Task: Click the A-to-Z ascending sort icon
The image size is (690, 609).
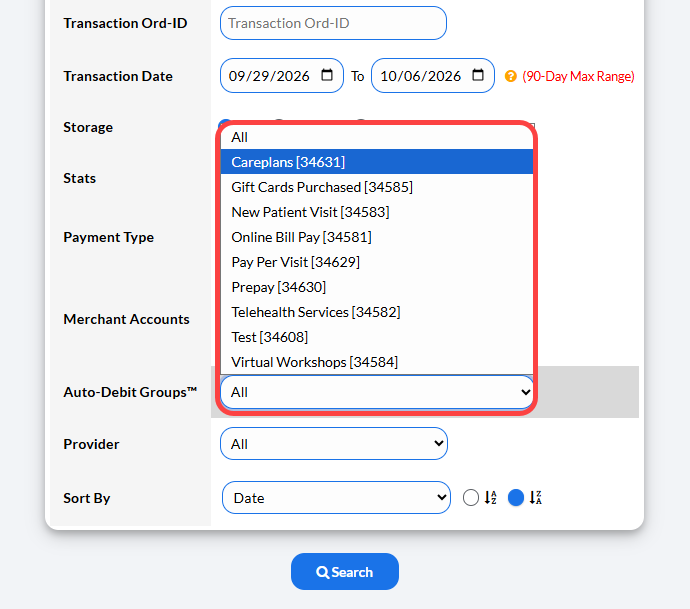Action: coord(491,498)
